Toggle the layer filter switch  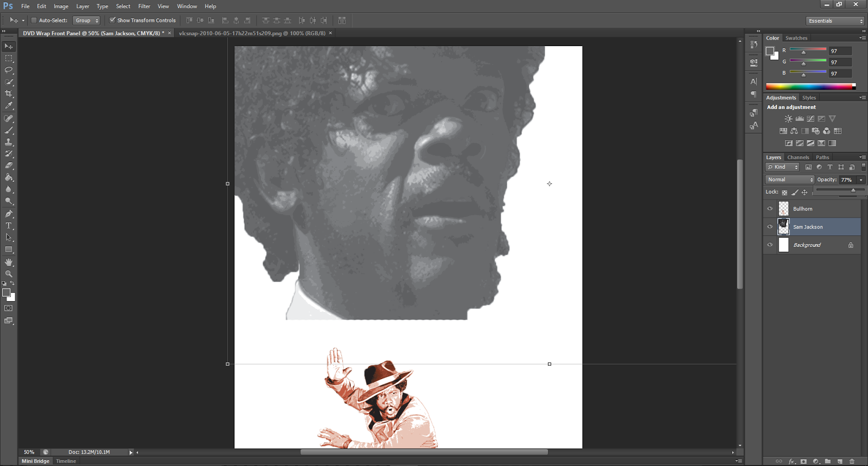coord(864,167)
